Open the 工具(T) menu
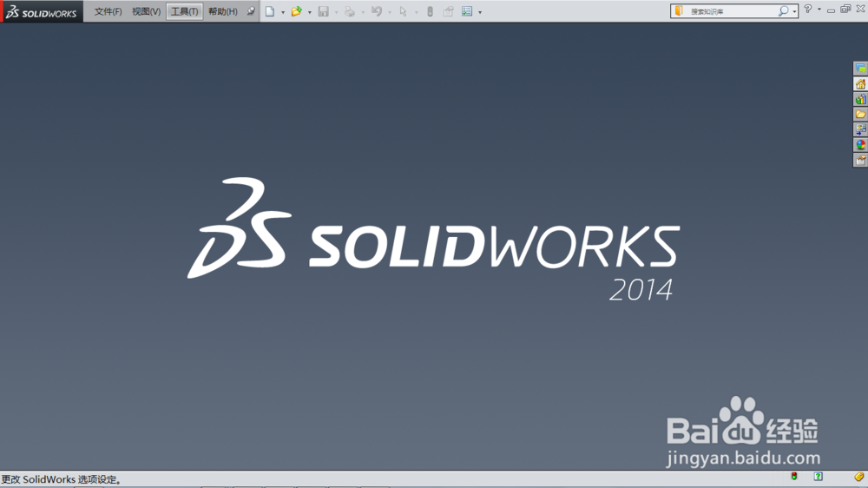Screen dimensions: 868x488 [x=184, y=11]
